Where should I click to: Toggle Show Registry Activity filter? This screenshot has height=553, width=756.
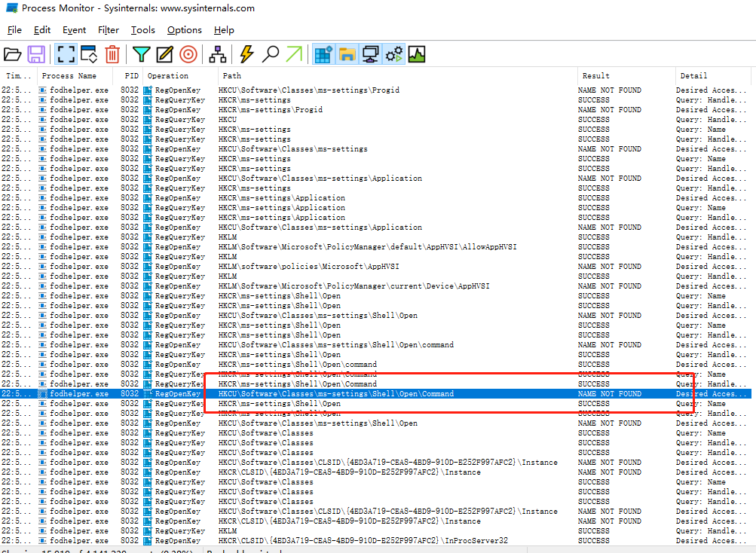[323, 54]
